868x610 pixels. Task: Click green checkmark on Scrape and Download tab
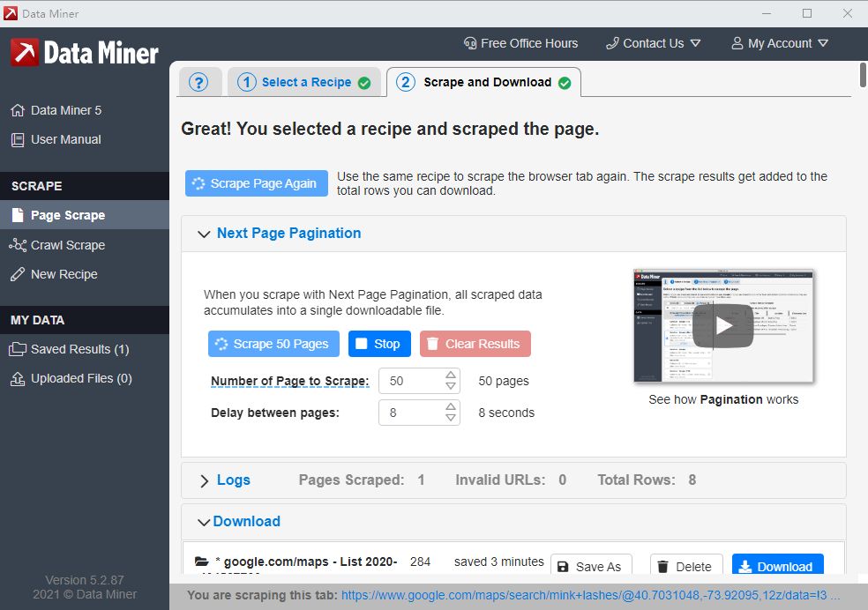tap(565, 83)
